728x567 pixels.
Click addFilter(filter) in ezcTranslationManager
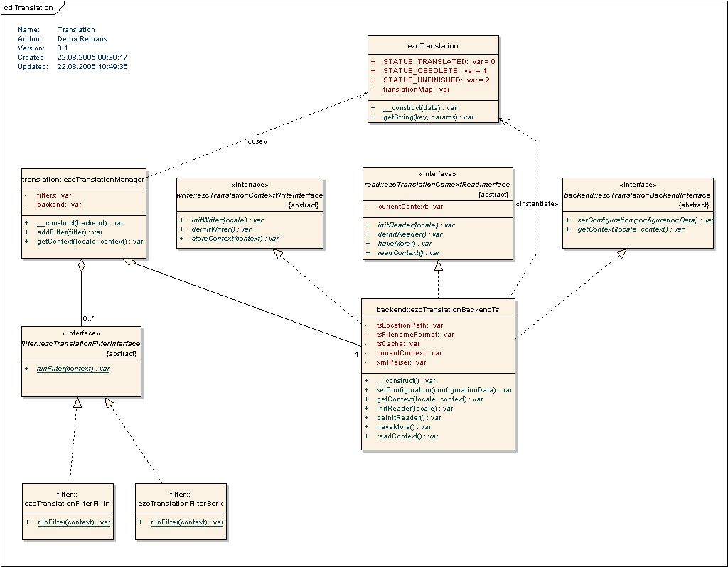pos(70,232)
